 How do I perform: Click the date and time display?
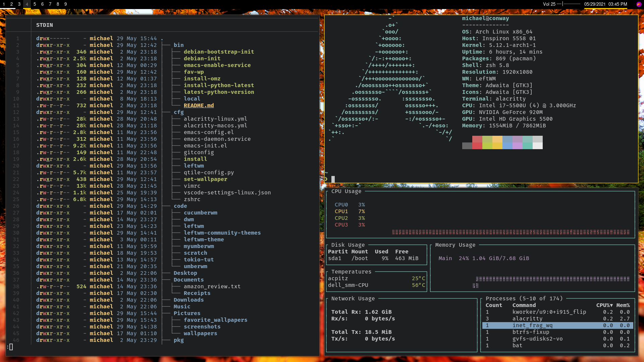605,4
